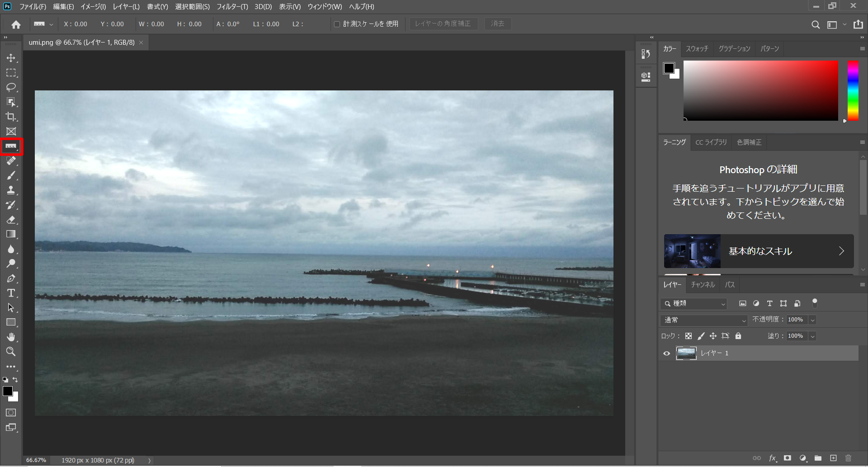Image resolution: width=868 pixels, height=467 pixels.
Task: Delete layer with trash icon
Action: tap(848, 458)
